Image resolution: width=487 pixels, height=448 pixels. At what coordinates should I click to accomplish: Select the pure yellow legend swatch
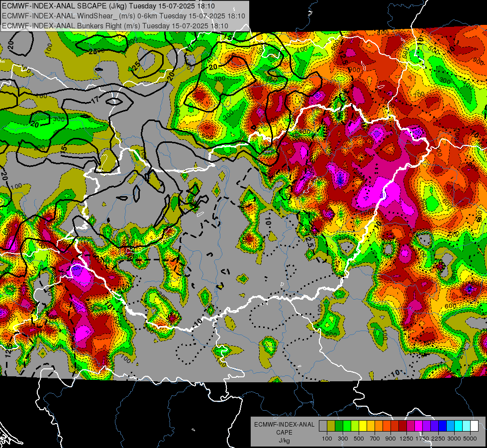tap(363, 426)
